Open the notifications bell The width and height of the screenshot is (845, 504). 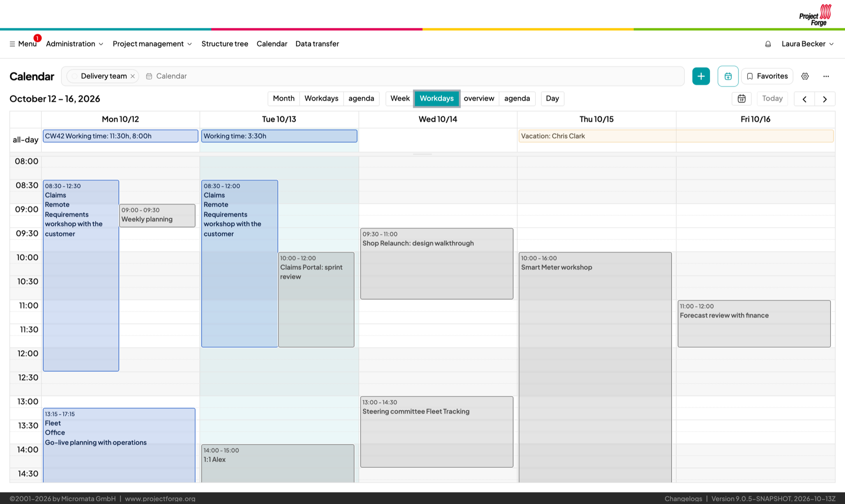click(768, 44)
